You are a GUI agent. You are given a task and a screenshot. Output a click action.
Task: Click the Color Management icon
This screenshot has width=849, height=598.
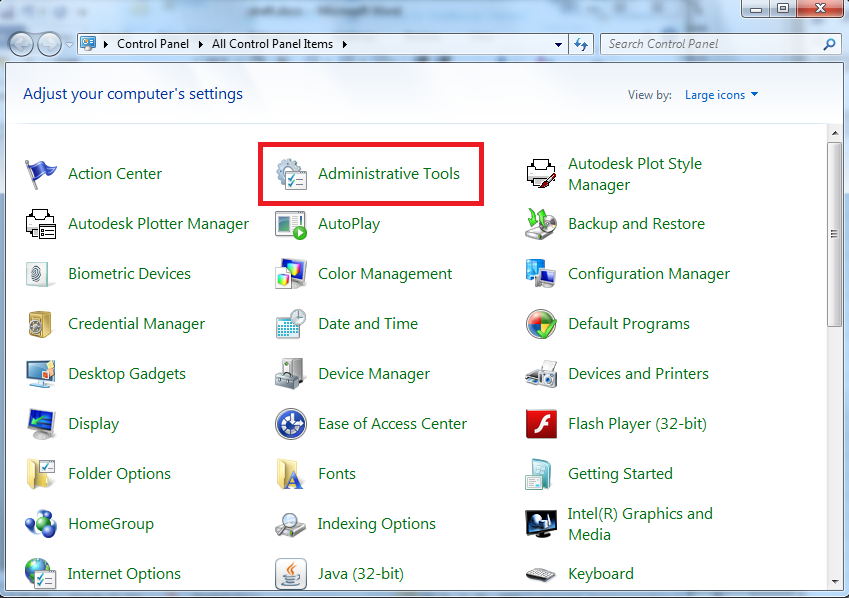coord(291,274)
